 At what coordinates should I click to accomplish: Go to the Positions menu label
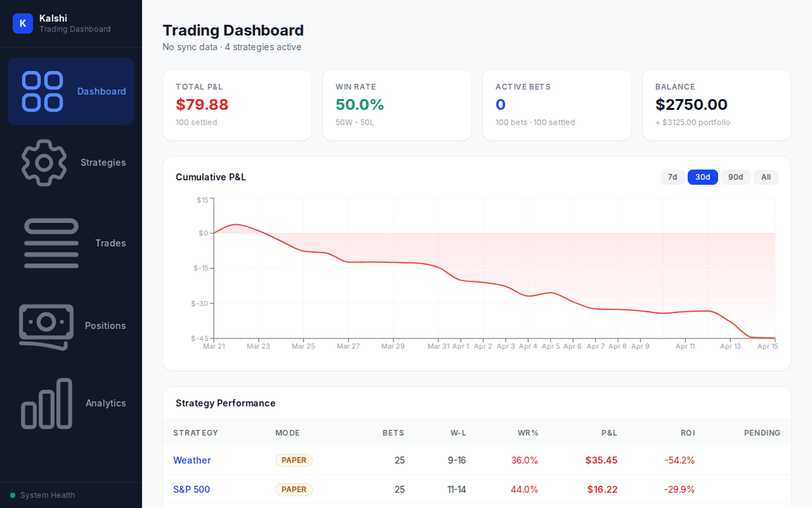pos(105,326)
